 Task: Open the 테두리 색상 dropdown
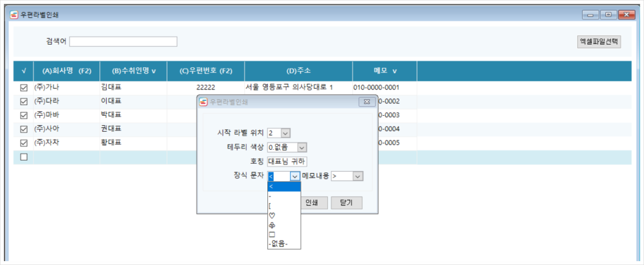point(302,147)
